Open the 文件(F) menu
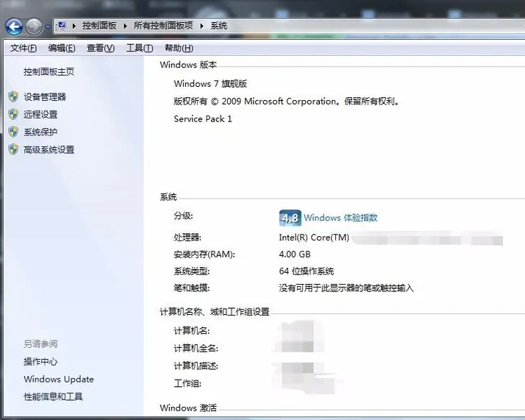Screen dimensions: 525x420 [x=24, y=49]
